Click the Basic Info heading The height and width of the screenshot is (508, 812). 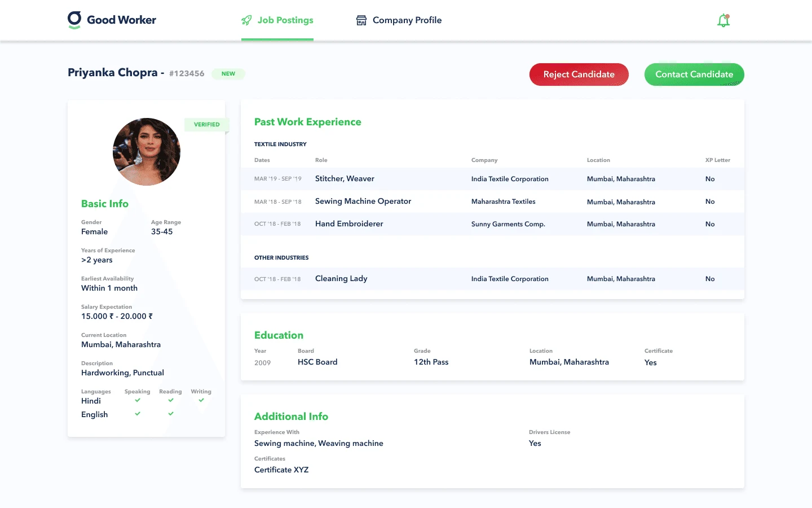(x=105, y=204)
